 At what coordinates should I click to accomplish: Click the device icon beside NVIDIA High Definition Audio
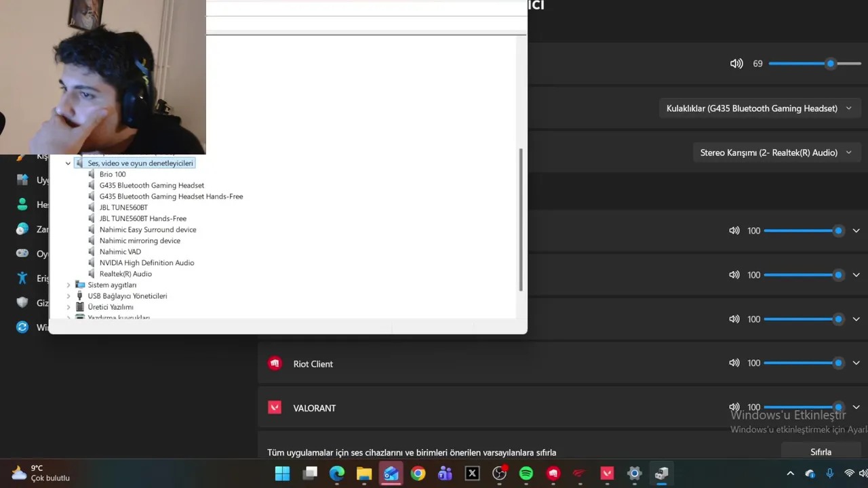tap(92, 262)
